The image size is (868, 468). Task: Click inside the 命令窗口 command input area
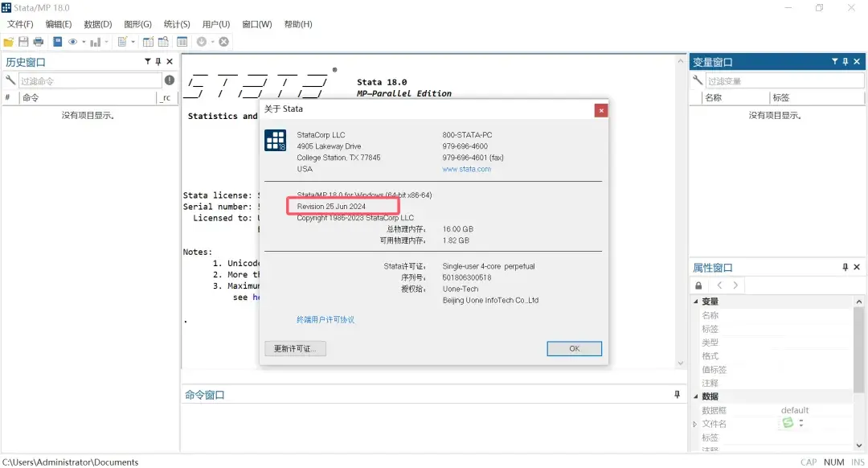point(433,428)
